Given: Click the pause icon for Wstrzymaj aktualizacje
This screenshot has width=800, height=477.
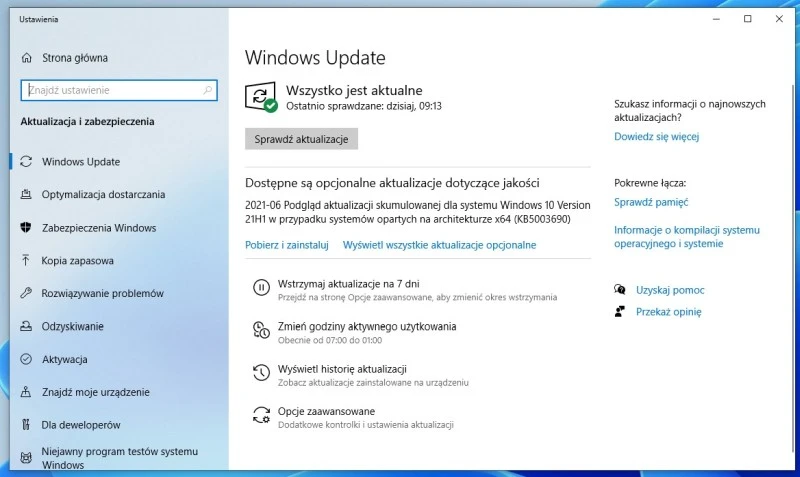Looking at the screenshot, I should coord(261,288).
